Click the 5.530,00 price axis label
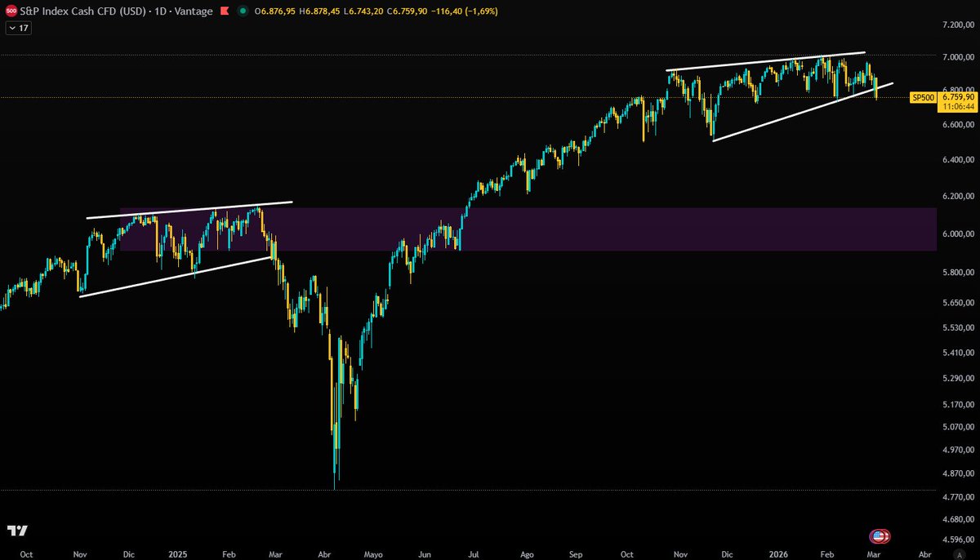The height and width of the screenshot is (560, 980). click(959, 328)
